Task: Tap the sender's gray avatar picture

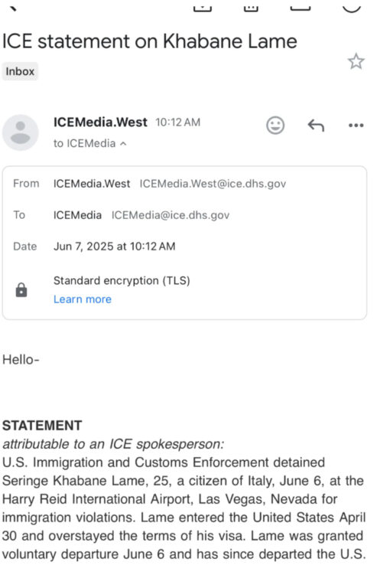Action: click(20, 132)
